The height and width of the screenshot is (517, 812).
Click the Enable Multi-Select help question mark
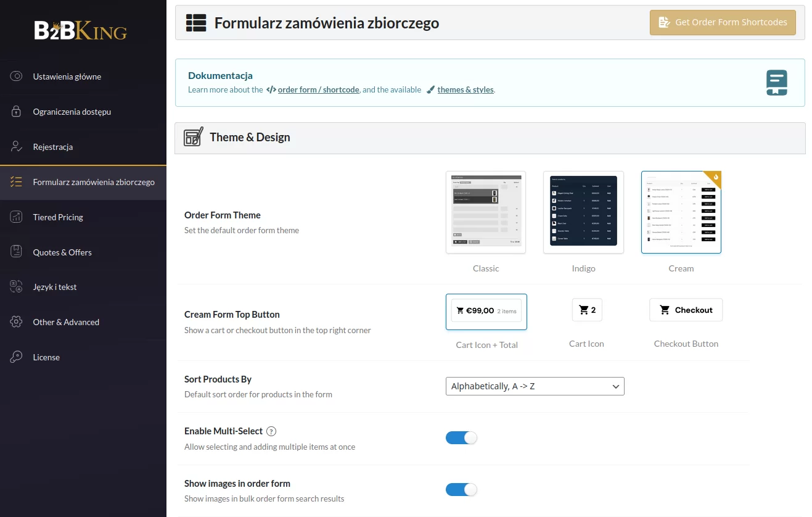click(271, 431)
